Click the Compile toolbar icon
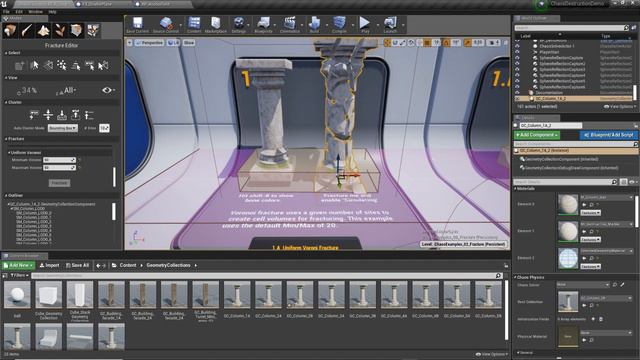The image size is (640, 360). tap(339, 25)
